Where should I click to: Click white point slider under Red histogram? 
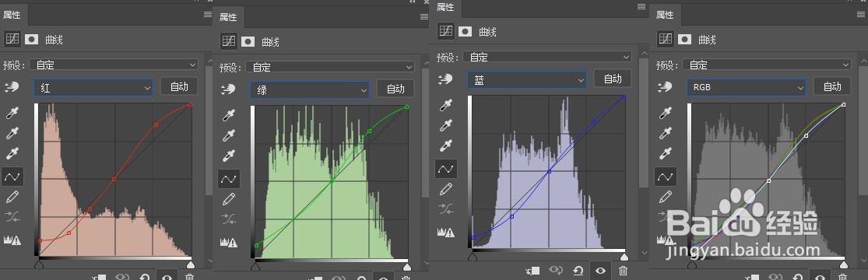pyautogui.click(x=191, y=264)
